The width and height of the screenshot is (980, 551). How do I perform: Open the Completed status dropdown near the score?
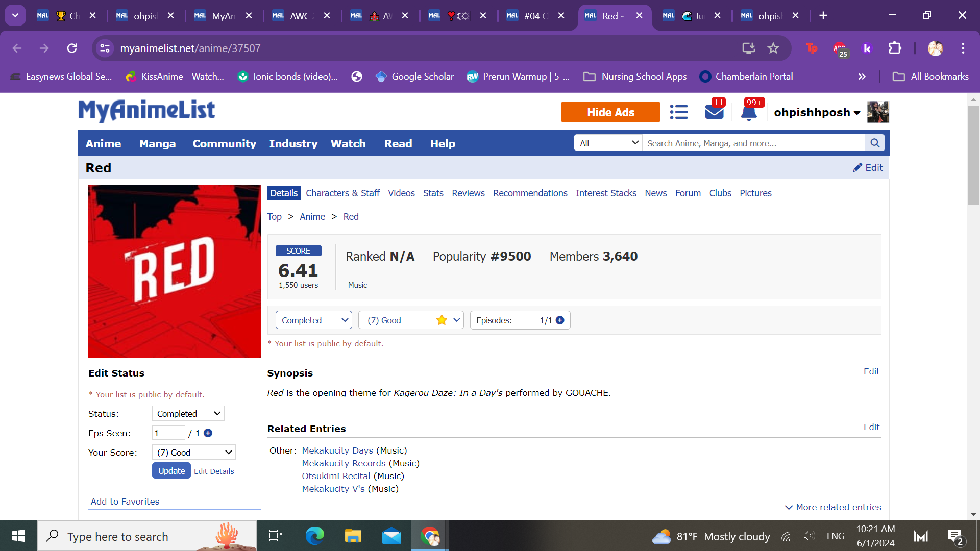[314, 320]
